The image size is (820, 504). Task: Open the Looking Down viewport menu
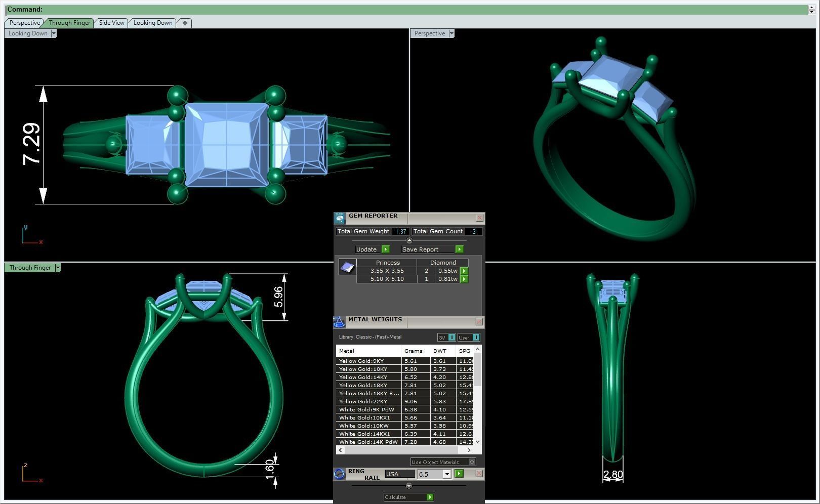pyautogui.click(x=54, y=33)
